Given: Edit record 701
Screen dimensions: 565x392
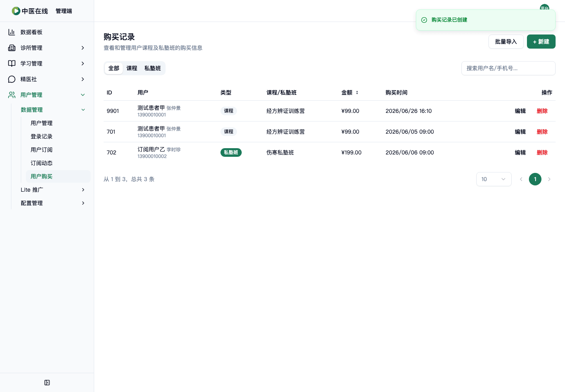Looking at the screenshot, I should pos(520,132).
